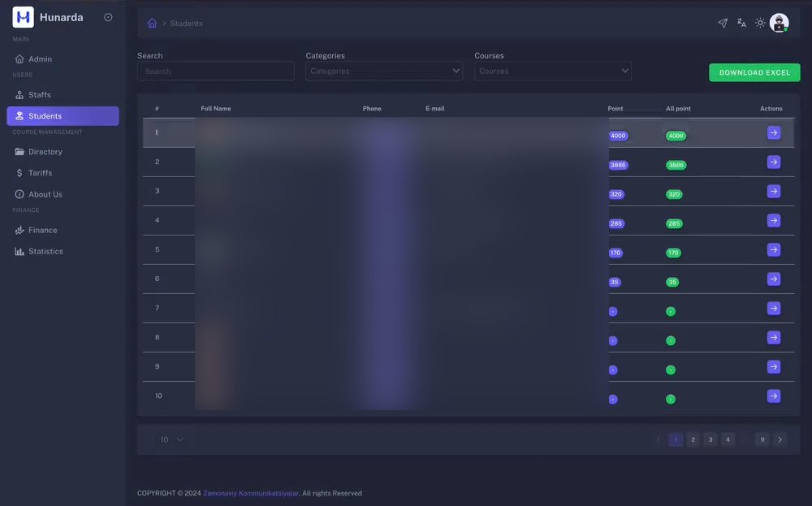
Task: Open Directory in the sidebar
Action: pyautogui.click(x=63, y=152)
